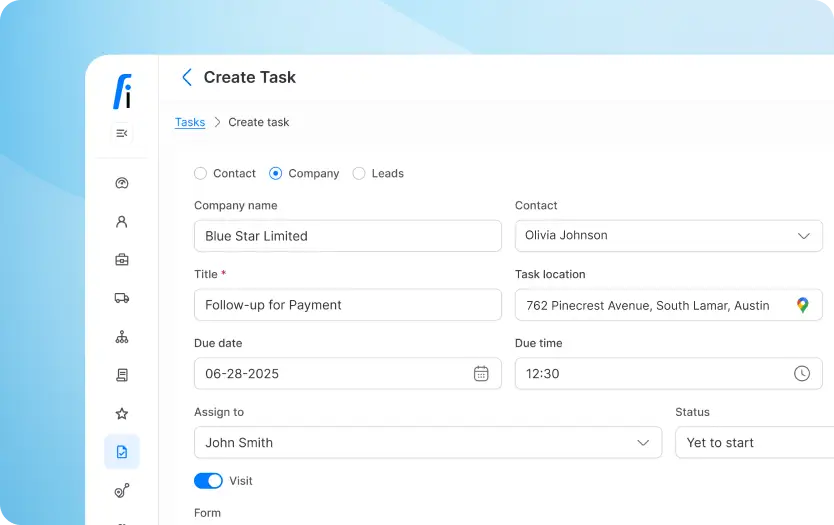This screenshot has width=834, height=525.
Task: Click into the Company name field
Action: pyautogui.click(x=347, y=236)
